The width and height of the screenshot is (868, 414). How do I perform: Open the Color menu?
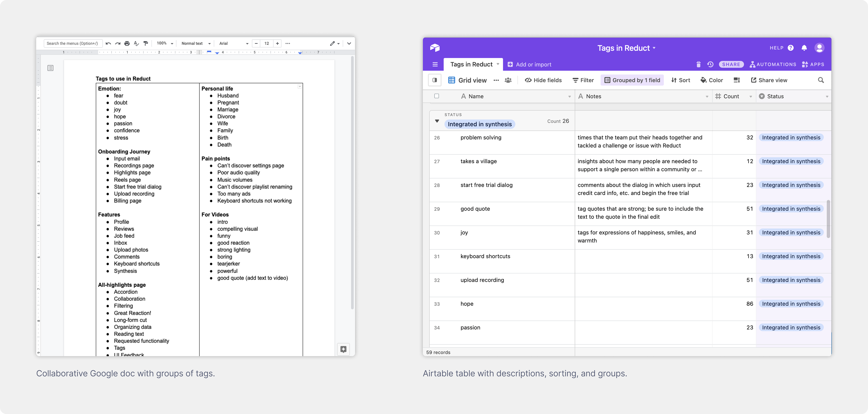pos(712,80)
